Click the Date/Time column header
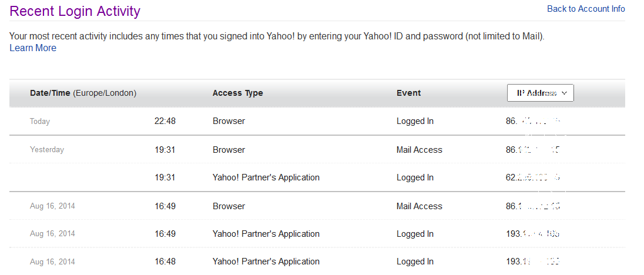The image size is (644, 275). pos(83,93)
